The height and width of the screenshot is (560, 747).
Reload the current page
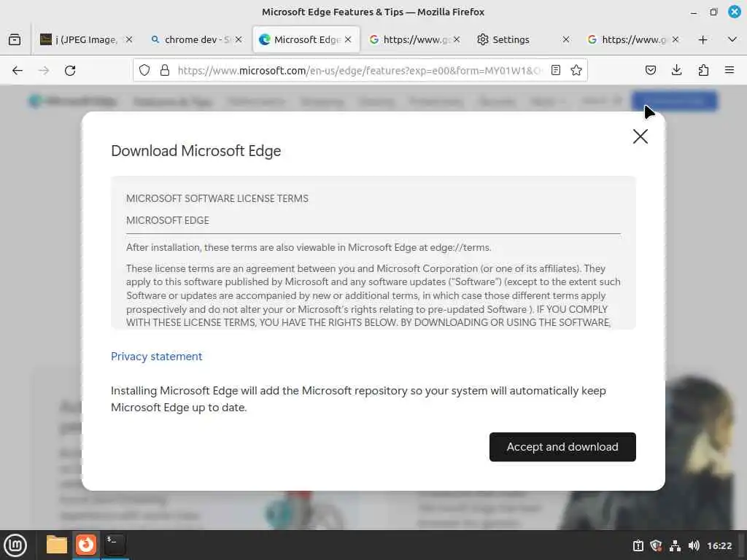click(70, 71)
